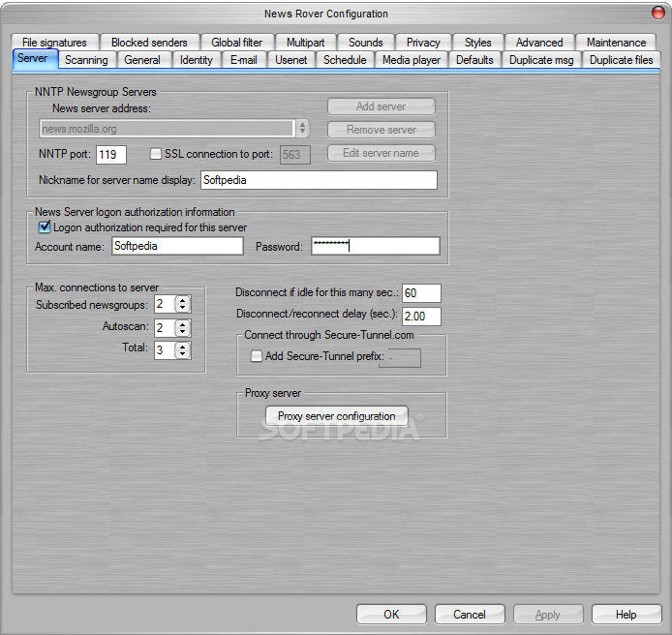Toggle Logon authorization required checkbox
Image resolution: width=672 pixels, height=635 pixels.
45,227
